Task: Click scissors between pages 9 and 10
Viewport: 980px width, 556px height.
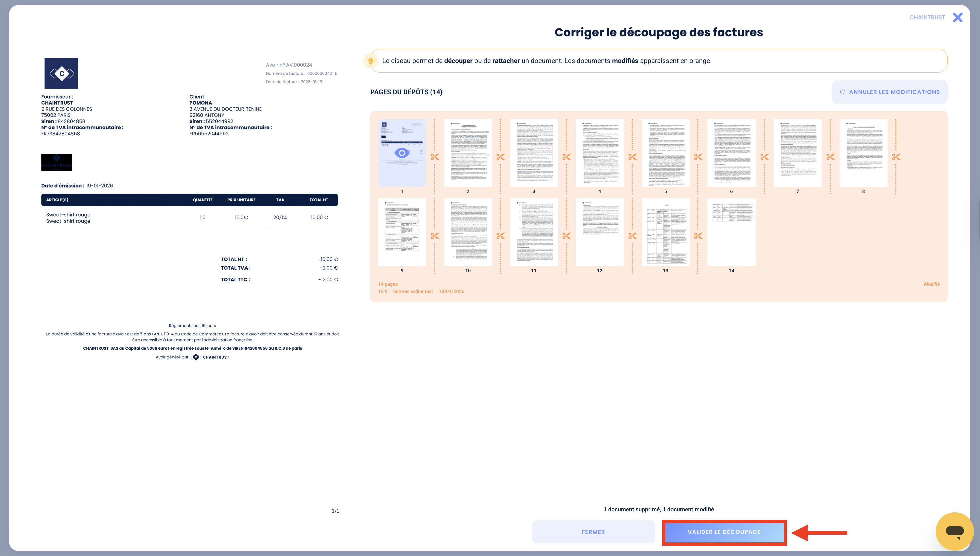Action: 435,236
